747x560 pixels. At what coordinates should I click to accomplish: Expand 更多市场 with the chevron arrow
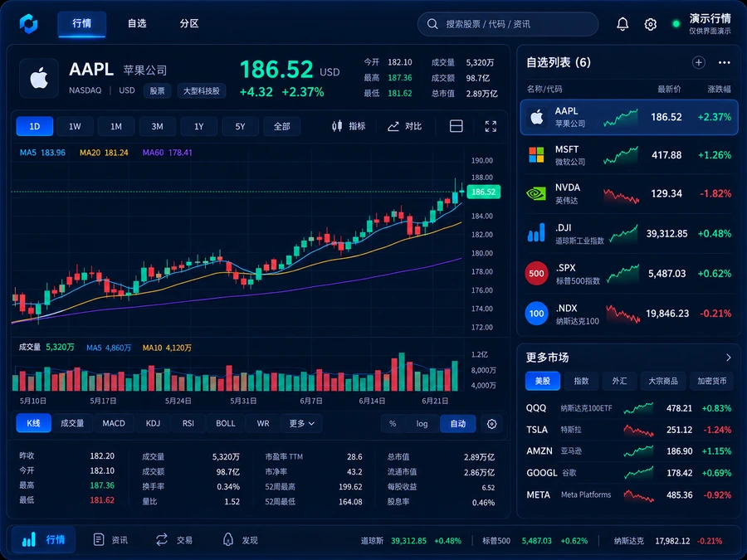coord(729,357)
